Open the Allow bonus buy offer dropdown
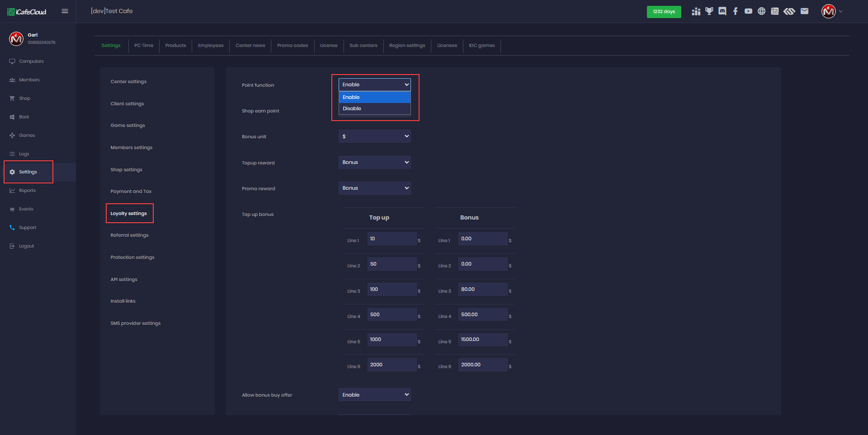868x435 pixels. tap(374, 395)
